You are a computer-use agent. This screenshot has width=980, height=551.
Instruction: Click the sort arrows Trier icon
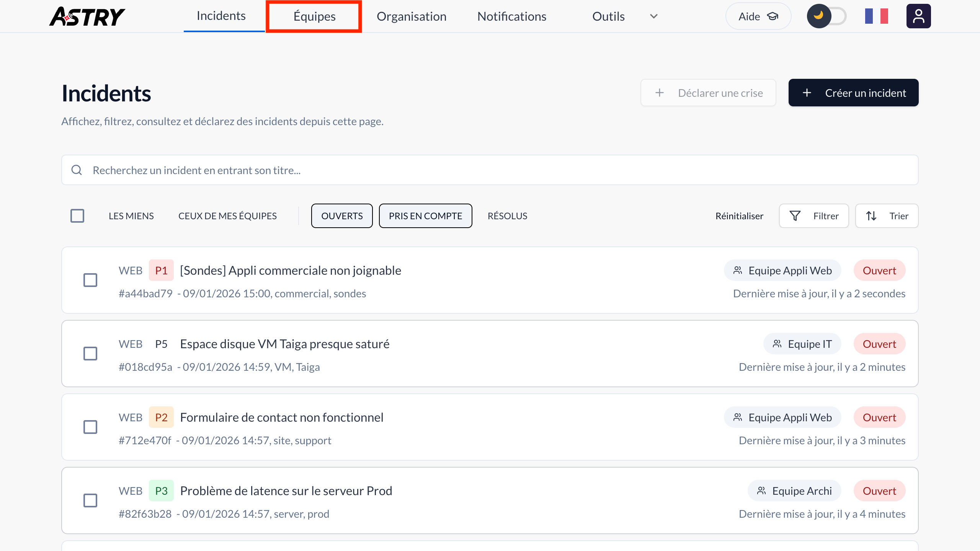coord(871,216)
